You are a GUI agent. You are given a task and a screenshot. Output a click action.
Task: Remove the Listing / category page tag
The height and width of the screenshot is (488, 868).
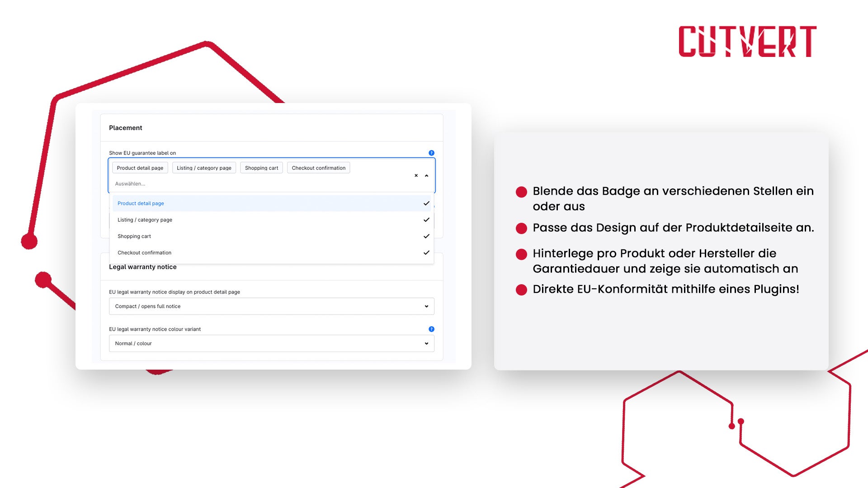(204, 168)
